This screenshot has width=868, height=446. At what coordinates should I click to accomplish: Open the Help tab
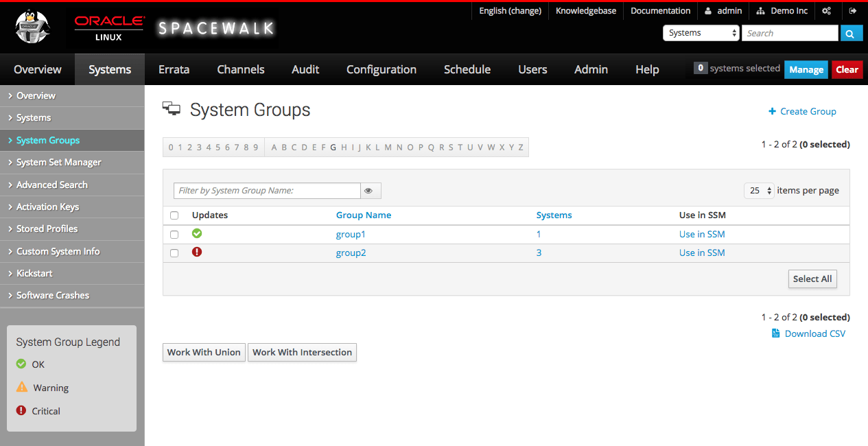click(647, 69)
